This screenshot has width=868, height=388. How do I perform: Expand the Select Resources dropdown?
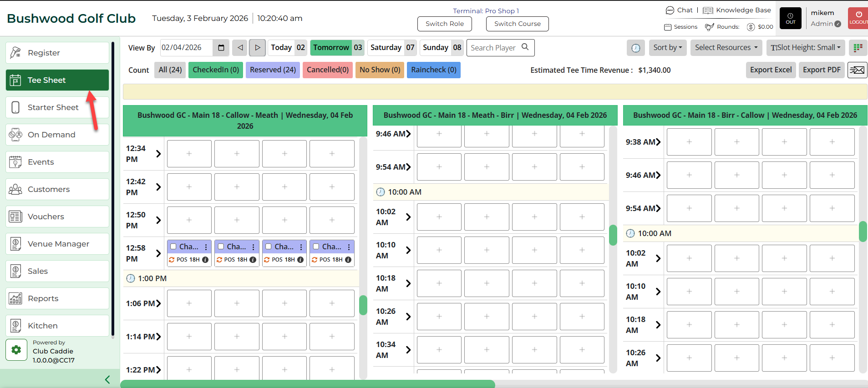pyautogui.click(x=726, y=48)
